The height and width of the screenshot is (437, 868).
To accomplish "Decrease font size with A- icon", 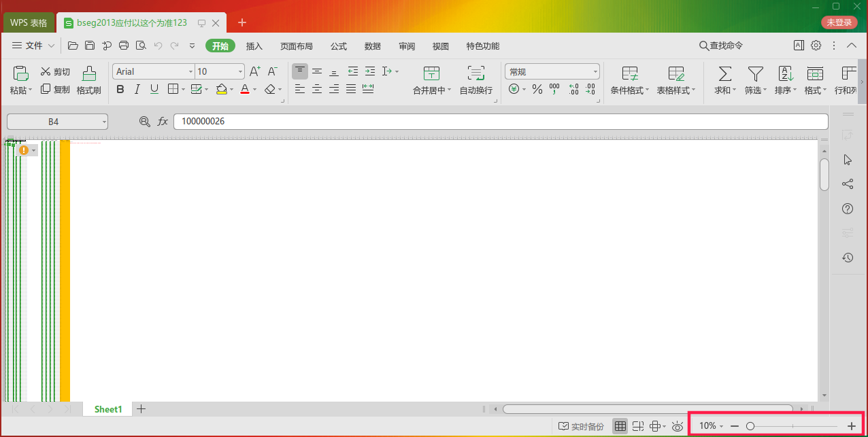I will coord(272,71).
